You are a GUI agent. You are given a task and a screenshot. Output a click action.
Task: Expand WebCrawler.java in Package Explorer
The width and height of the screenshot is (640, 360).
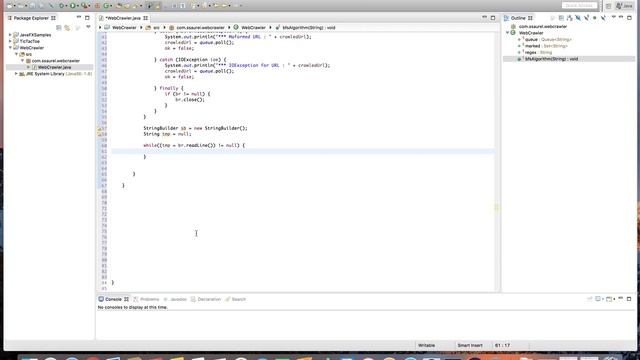29,67
